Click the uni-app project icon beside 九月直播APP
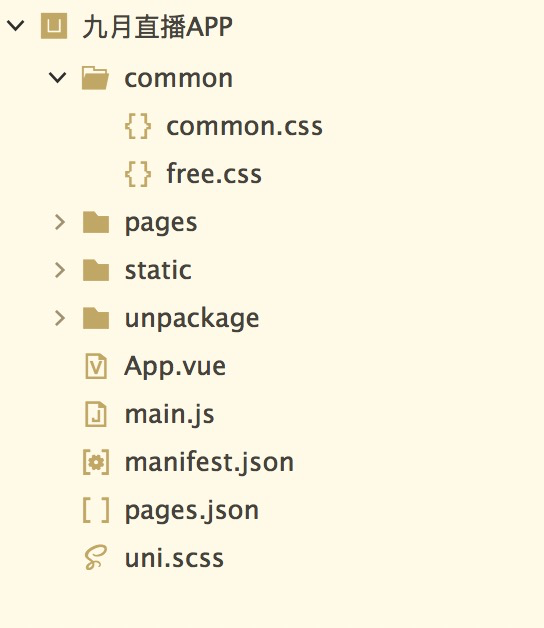Image resolution: width=544 pixels, height=628 pixels. click(x=54, y=26)
